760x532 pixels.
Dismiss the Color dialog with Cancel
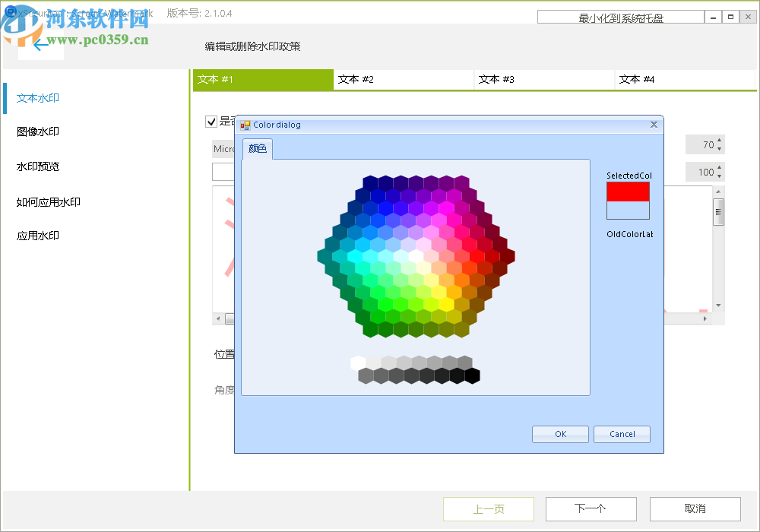(622, 434)
